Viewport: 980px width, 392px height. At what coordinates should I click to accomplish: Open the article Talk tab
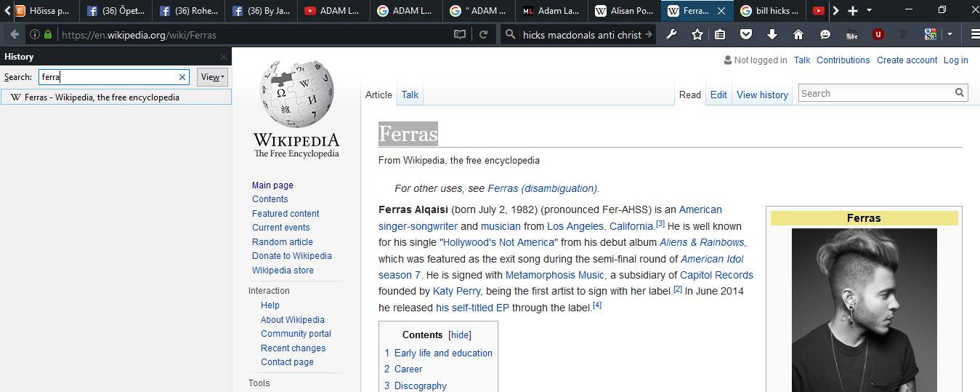[x=410, y=95]
